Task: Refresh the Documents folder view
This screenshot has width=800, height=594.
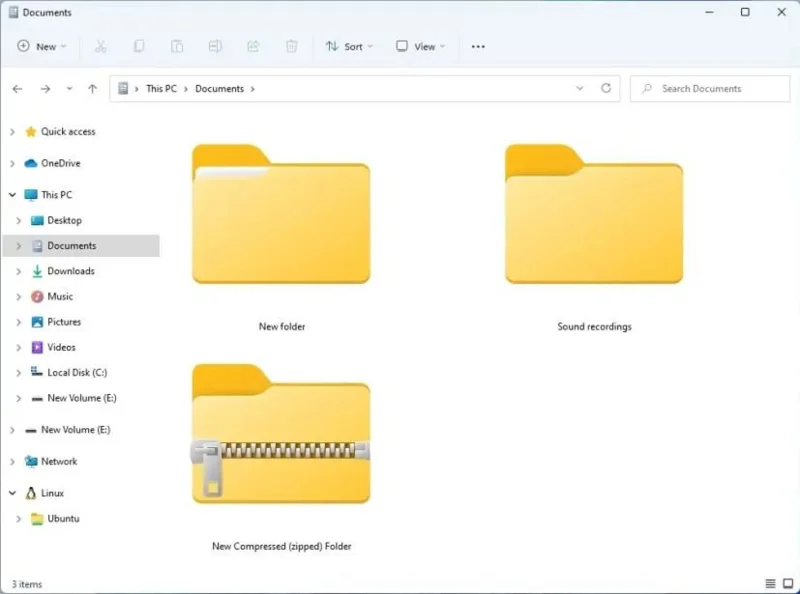Action: pyautogui.click(x=606, y=88)
